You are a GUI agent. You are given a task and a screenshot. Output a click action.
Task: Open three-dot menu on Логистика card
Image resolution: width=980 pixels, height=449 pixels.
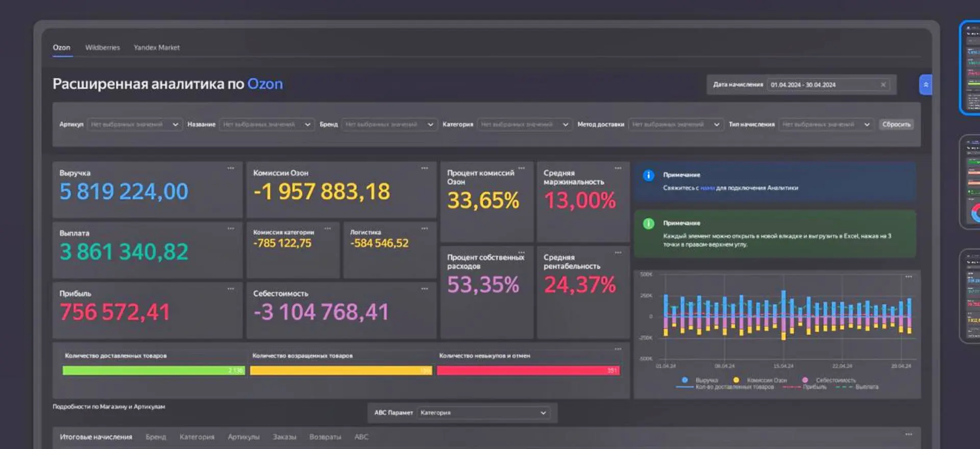(424, 228)
